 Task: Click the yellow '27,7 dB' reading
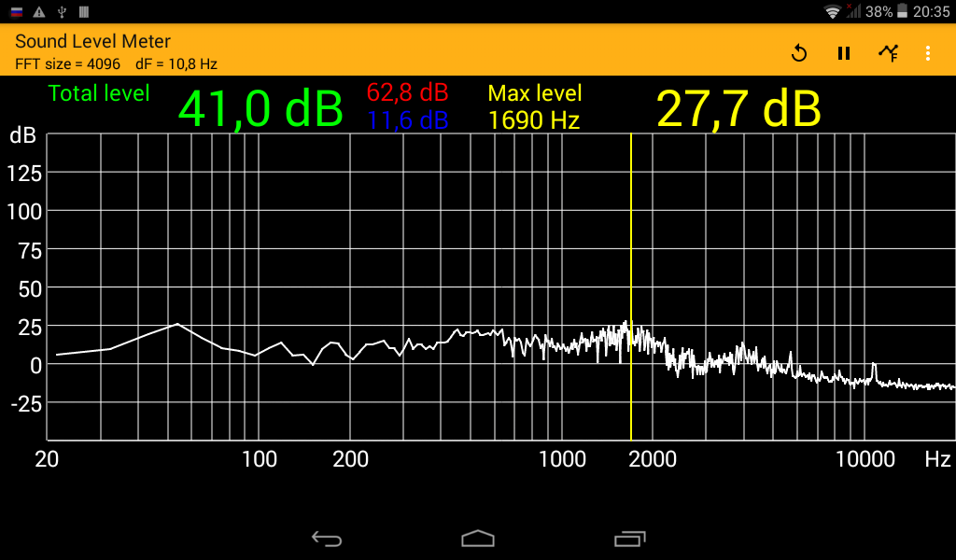(739, 110)
